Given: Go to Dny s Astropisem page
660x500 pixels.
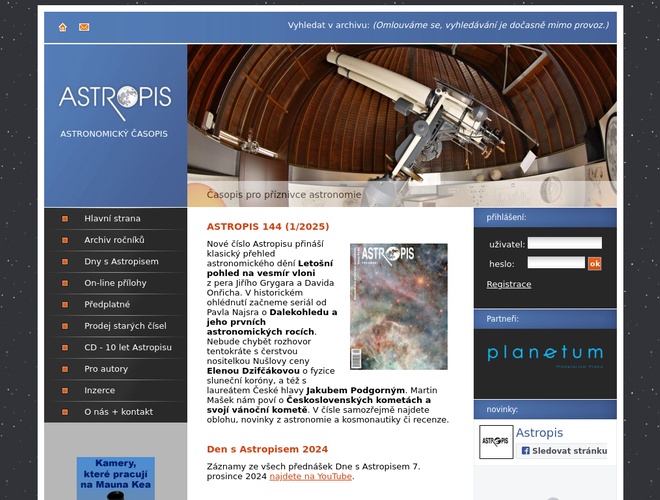Looking at the screenshot, I should pos(121,261).
